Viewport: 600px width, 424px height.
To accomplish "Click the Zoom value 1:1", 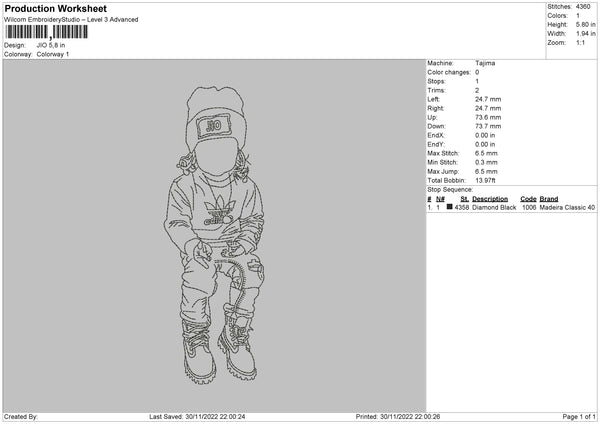I will [x=580, y=42].
